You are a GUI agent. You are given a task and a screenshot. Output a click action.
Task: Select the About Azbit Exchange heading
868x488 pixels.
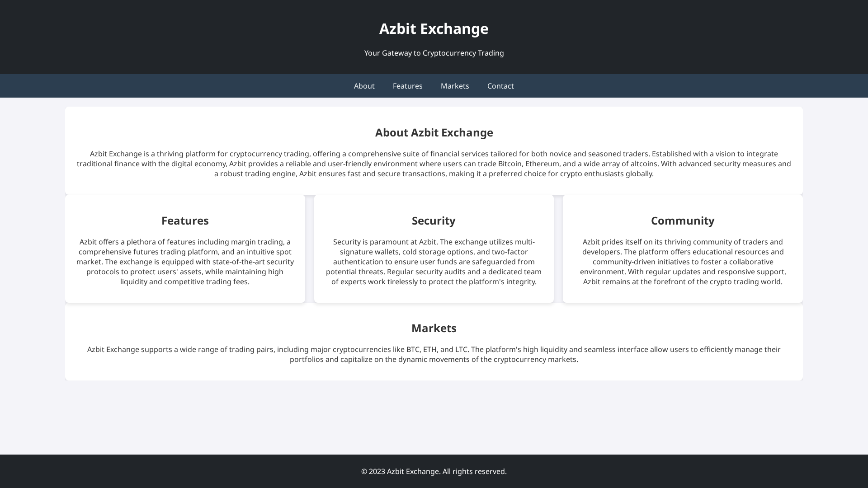click(434, 132)
